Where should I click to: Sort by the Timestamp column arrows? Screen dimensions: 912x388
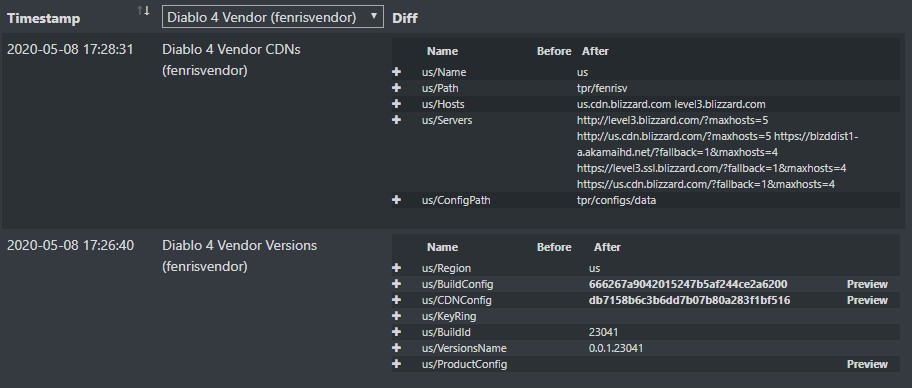click(143, 10)
